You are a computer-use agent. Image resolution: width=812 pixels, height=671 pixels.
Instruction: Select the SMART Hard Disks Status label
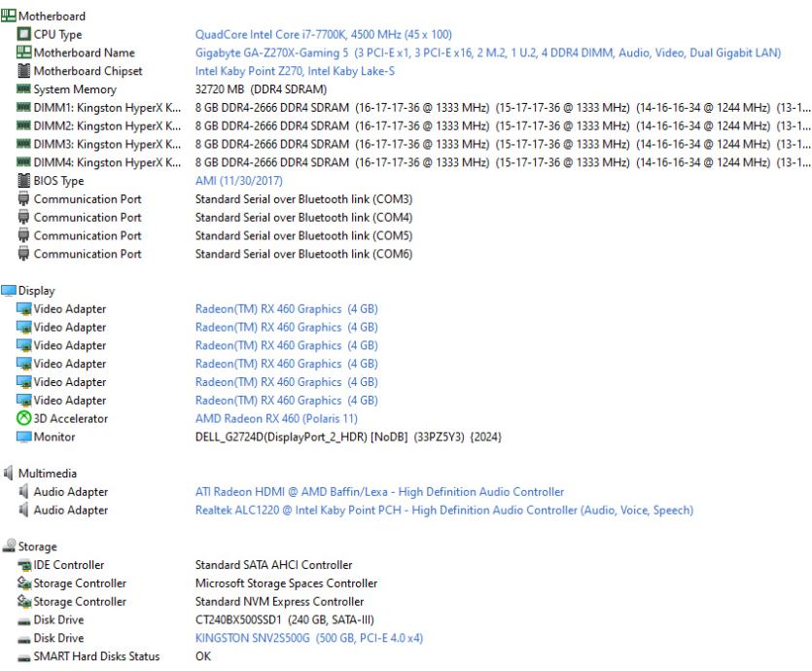coord(96,656)
